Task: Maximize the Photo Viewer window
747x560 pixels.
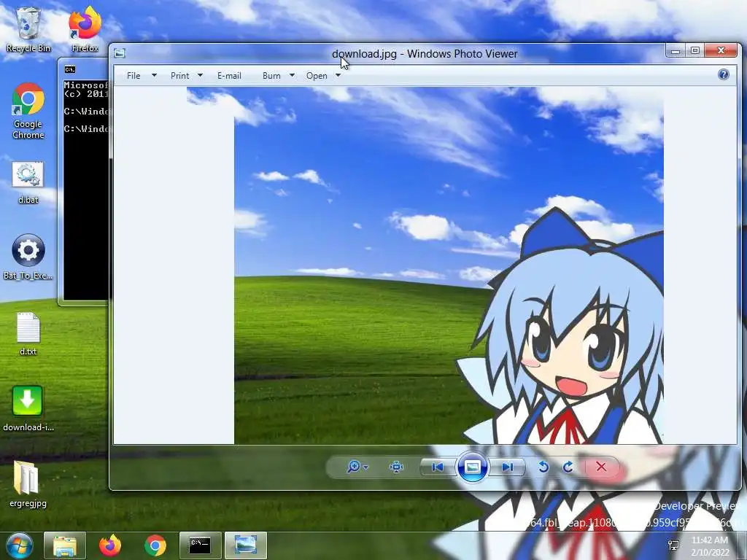Action: pyautogui.click(x=695, y=50)
